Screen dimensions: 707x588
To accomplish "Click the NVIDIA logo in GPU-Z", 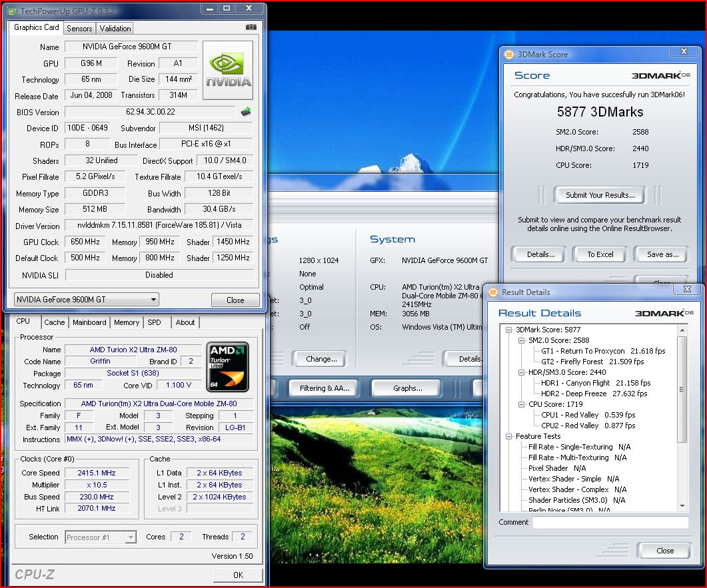I will 228,71.
